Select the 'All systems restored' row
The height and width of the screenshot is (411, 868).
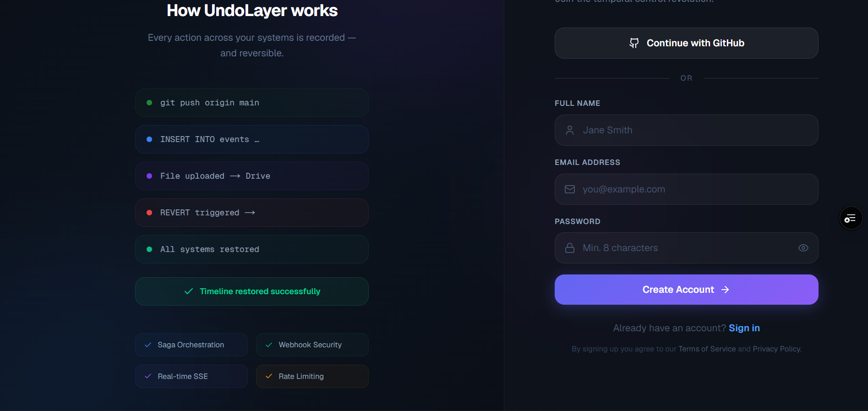(x=252, y=249)
